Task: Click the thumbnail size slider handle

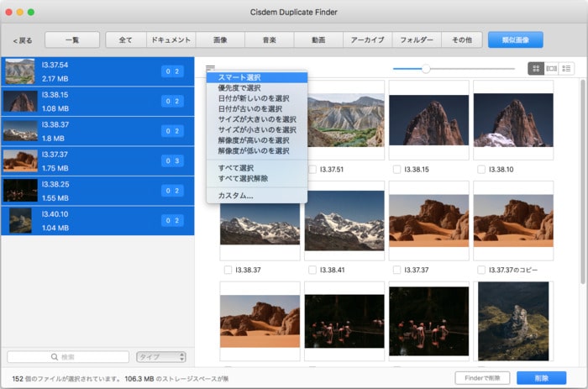Action: coord(426,69)
